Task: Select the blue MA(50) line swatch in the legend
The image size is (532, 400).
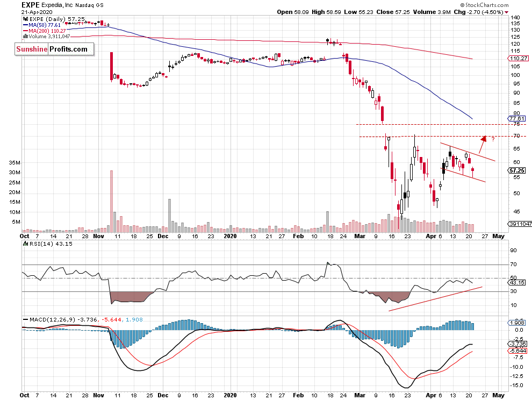Action: coord(25,25)
